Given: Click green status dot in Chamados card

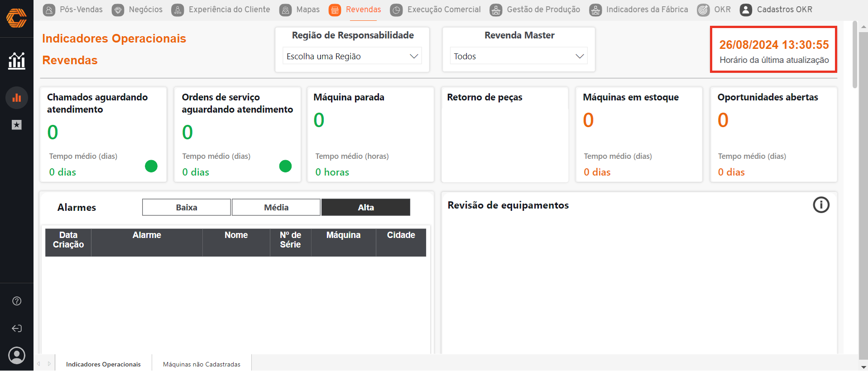Looking at the screenshot, I should (151, 166).
